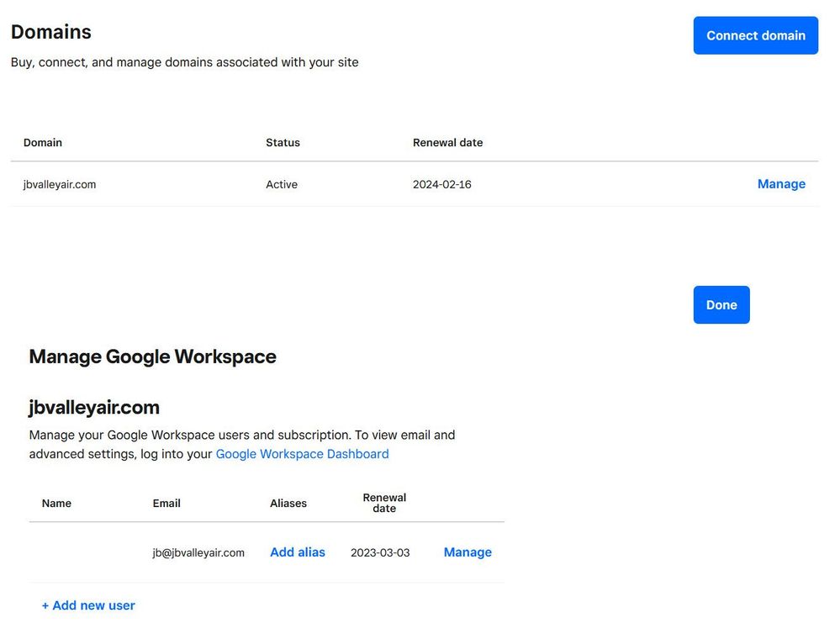
Task: Click the jbvalleyair.com domain name cell
Action: pyautogui.click(x=60, y=185)
